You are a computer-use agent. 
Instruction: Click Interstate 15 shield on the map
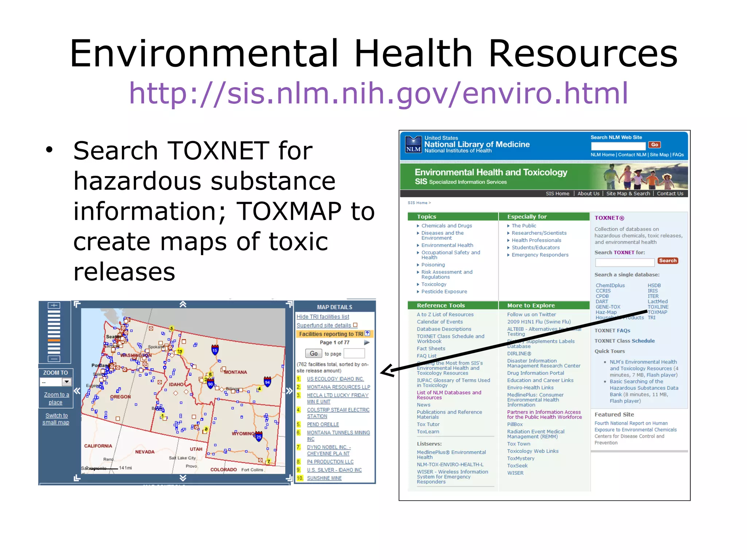pos(215,350)
